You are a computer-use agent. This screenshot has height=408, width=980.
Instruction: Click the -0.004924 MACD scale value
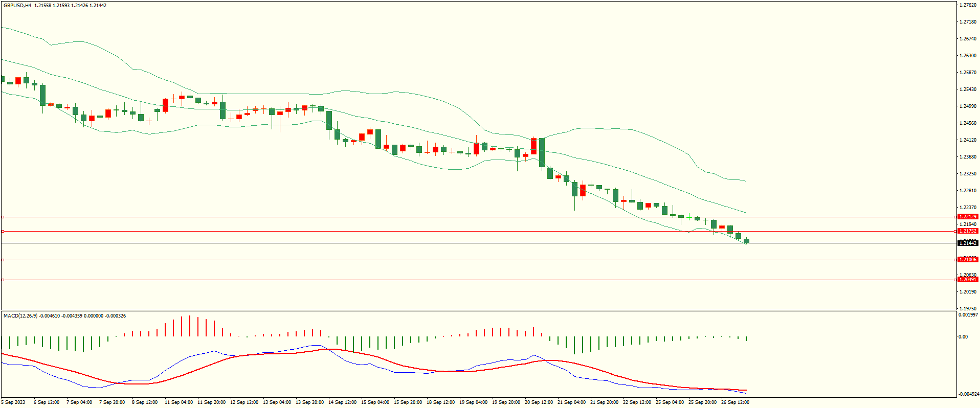(x=968, y=394)
